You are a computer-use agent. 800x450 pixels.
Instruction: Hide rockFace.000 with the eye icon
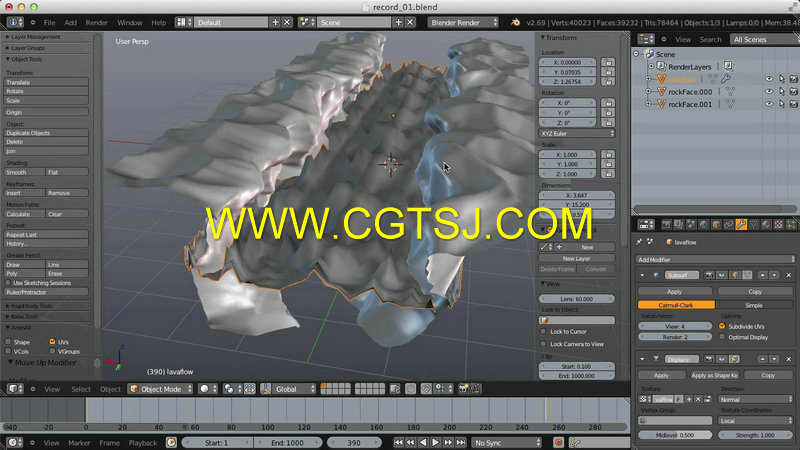[768, 91]
